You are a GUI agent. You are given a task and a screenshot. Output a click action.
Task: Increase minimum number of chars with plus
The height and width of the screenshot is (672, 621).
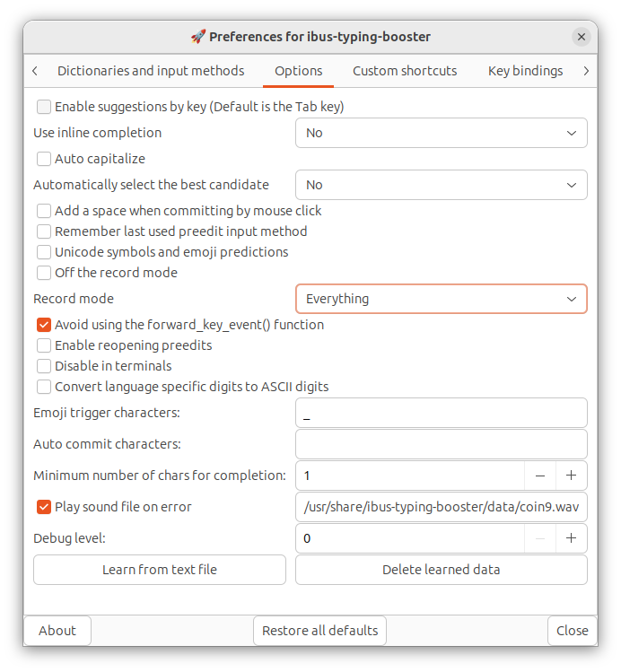571,476
